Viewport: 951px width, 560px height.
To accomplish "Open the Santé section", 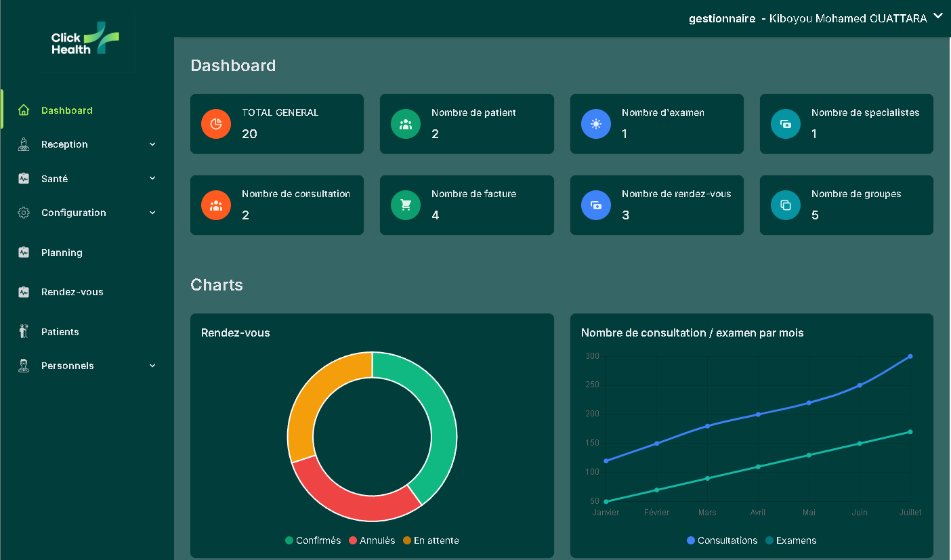I will click(x=54, y=178).
